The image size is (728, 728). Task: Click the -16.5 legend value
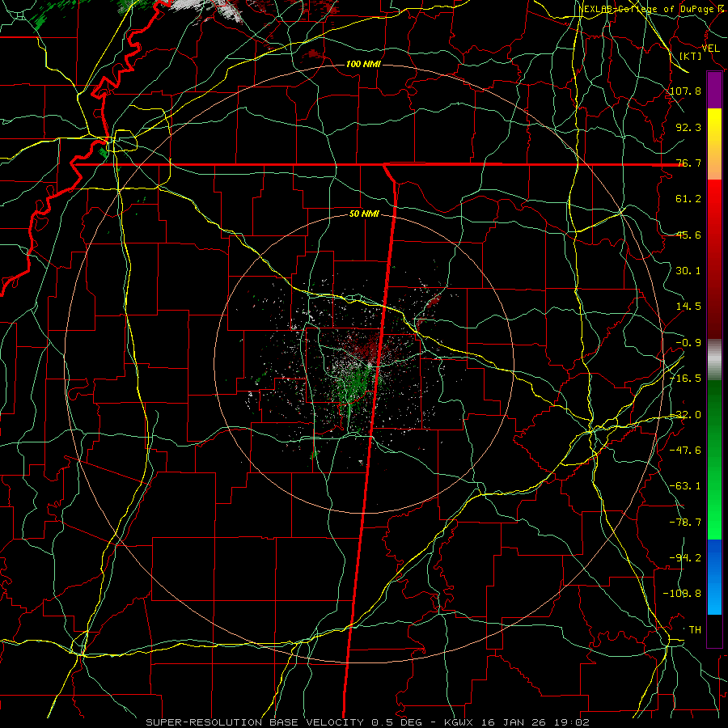686,379
